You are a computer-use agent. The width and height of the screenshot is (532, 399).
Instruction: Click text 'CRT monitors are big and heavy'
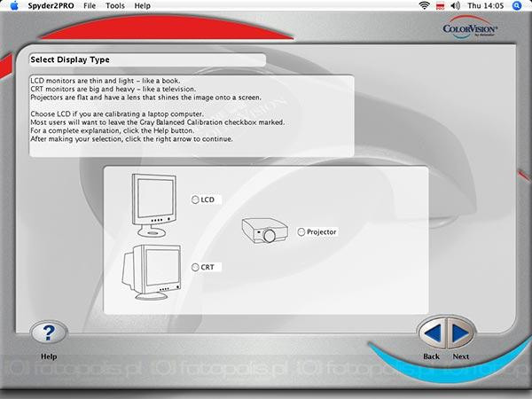click(82, 90)
